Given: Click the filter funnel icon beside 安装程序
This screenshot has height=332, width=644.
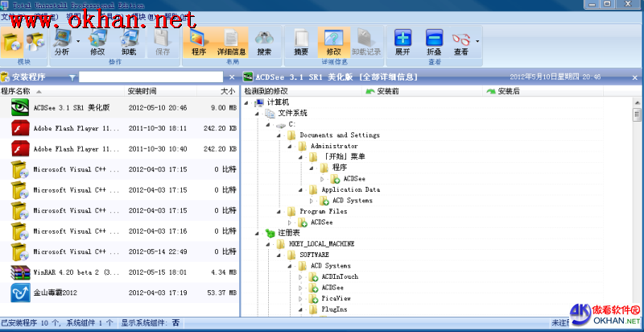Looking at the screenshot, I should click(x=72, y=77).
